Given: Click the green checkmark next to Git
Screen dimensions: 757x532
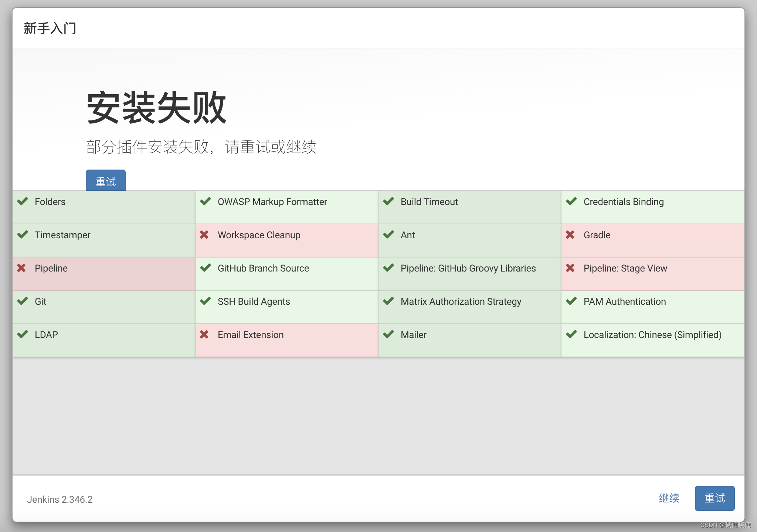Looking at the screenshot, I should click(x=23, y=301).
